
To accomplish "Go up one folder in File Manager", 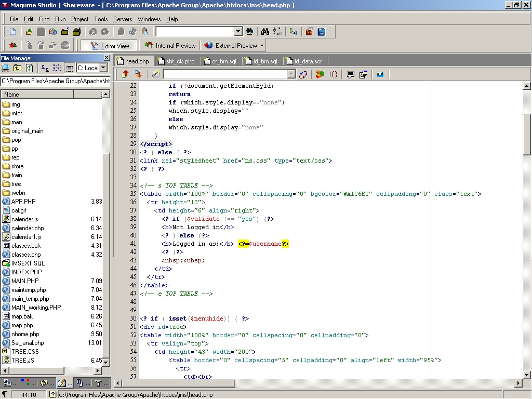I will click(17, 68).
